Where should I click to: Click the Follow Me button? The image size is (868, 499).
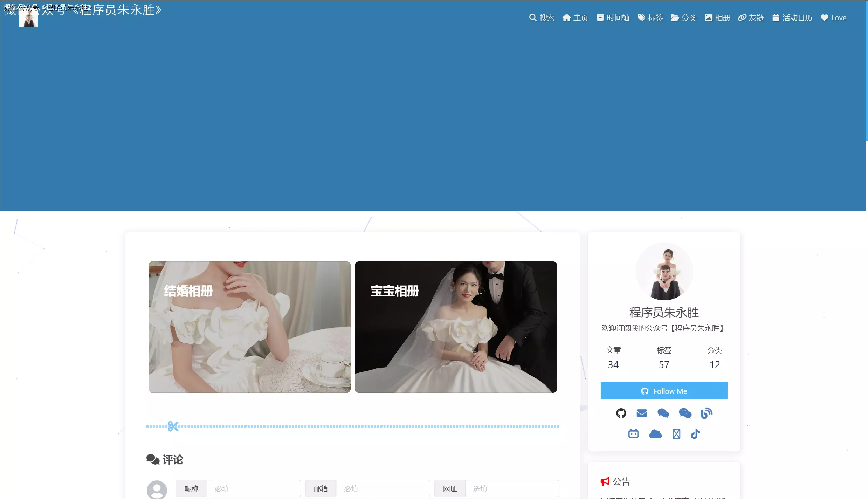tap(663, 391)
